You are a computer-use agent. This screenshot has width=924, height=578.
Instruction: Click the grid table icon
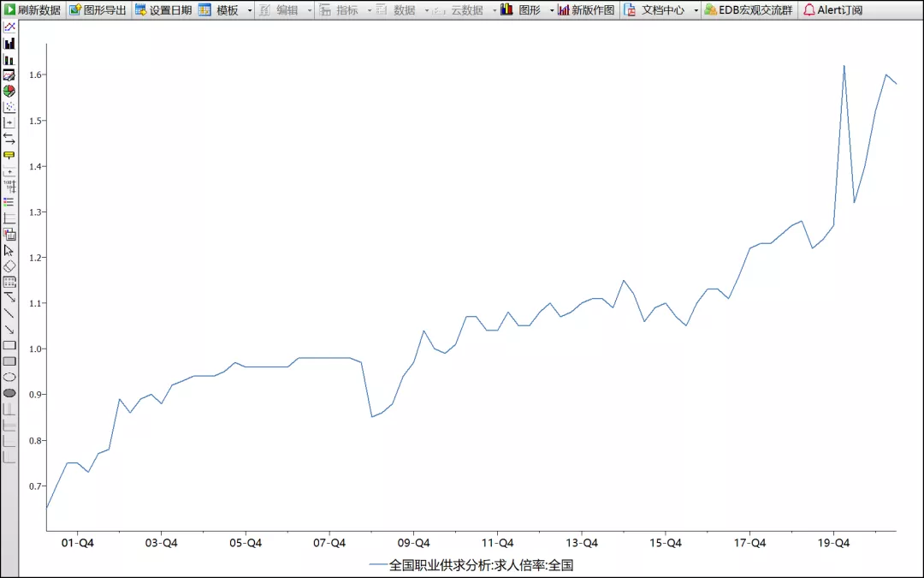pyautogui.click(x=9, y=282)
